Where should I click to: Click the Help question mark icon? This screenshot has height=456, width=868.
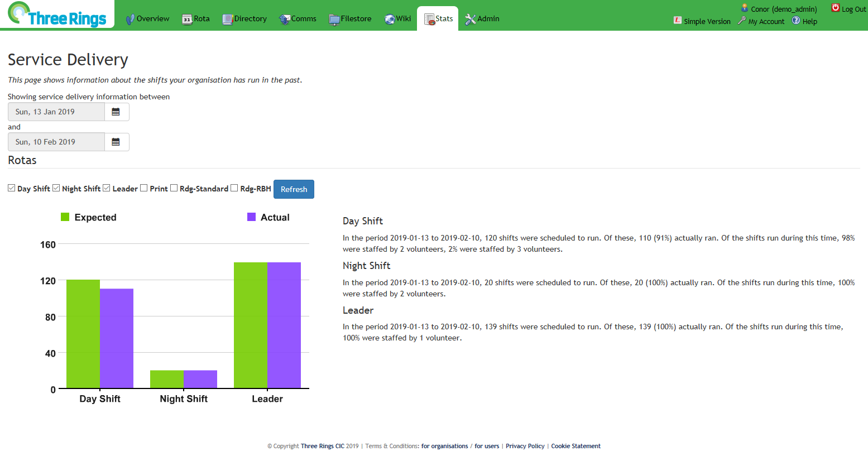796,21
